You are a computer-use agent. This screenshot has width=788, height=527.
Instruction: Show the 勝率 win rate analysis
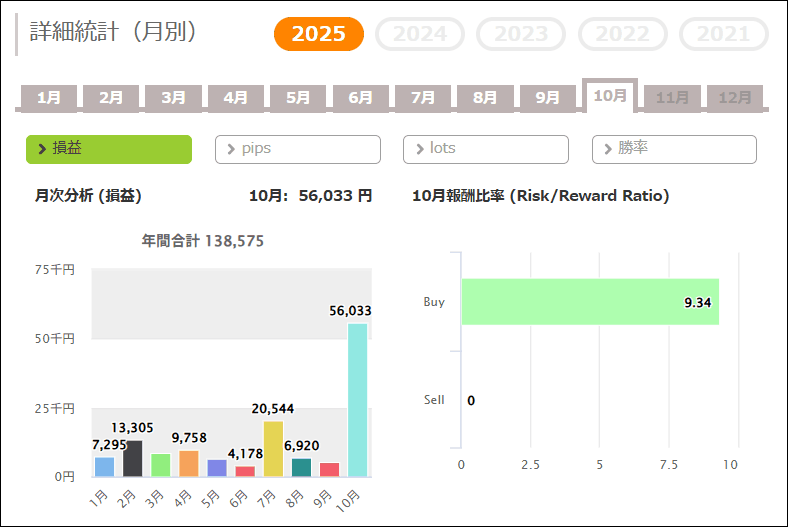(674, 149)
